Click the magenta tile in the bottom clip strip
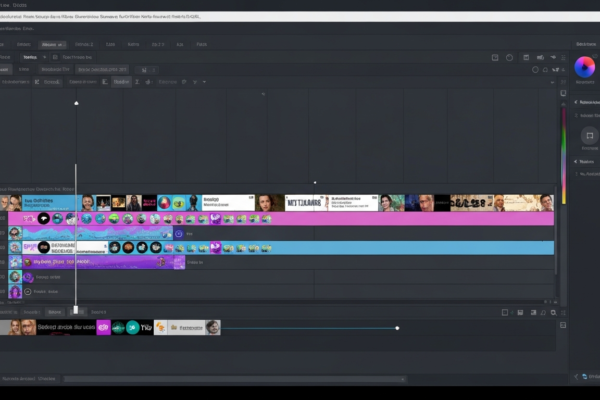This screenshot has height=400, width=600. pyautogui.click(x=103, y=328)
